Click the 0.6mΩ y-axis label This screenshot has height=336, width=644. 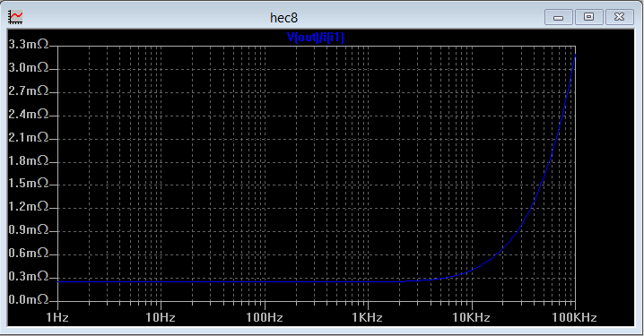pos(29,254)
